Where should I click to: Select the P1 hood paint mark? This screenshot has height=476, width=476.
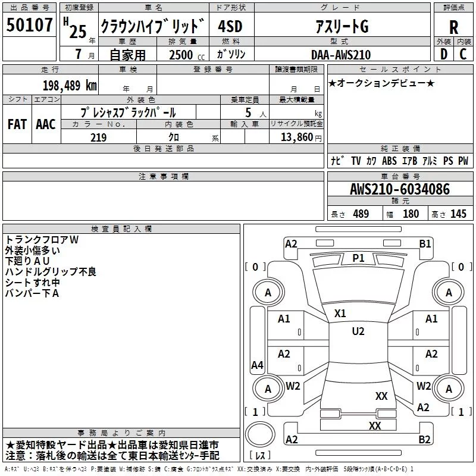[x=358, y=258]
